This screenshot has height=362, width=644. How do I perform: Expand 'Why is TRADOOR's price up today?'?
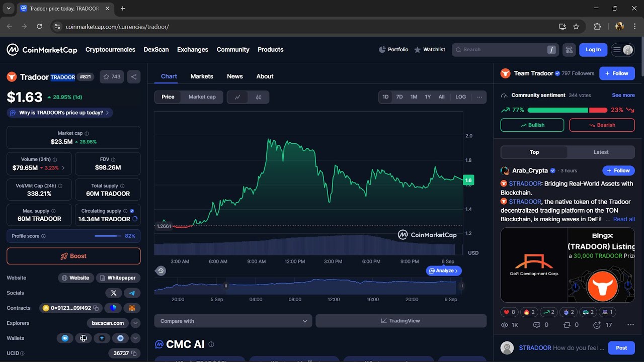tap(60, 113)
